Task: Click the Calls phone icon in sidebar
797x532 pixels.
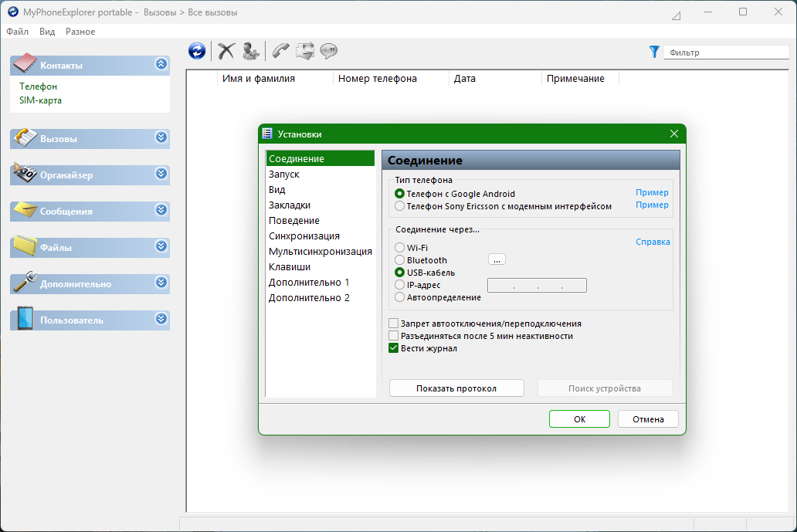Action: point(25,137)
